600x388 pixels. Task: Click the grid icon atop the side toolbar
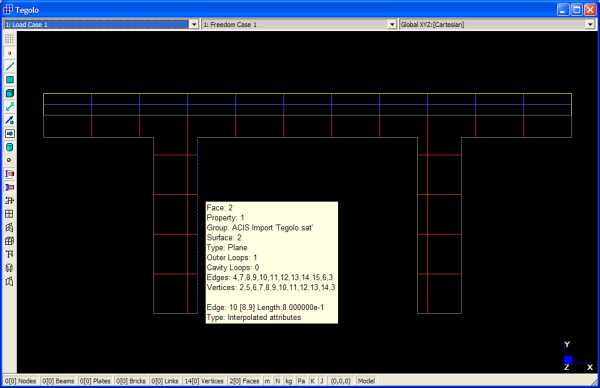pyautogui.click(x=10, y=39)
